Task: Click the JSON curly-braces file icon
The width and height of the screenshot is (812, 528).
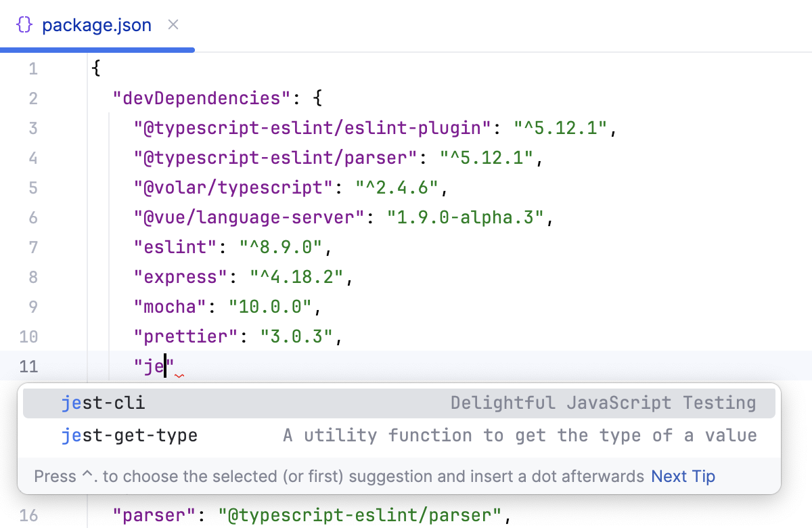Action: point(24,24)
